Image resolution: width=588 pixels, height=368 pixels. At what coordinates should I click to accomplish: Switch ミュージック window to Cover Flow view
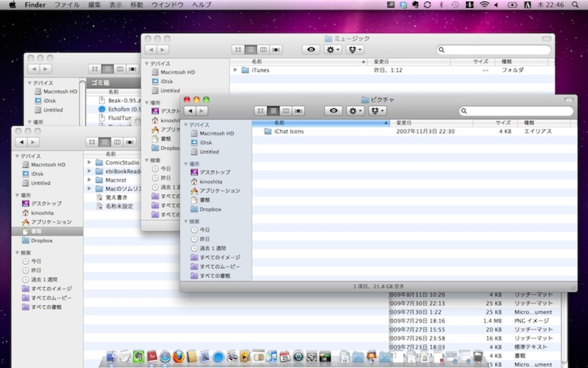(276, 50)
